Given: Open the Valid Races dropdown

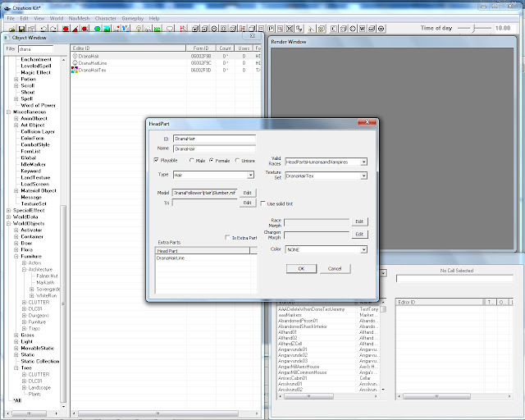Looking at the screenshot, I should (363, 162).
